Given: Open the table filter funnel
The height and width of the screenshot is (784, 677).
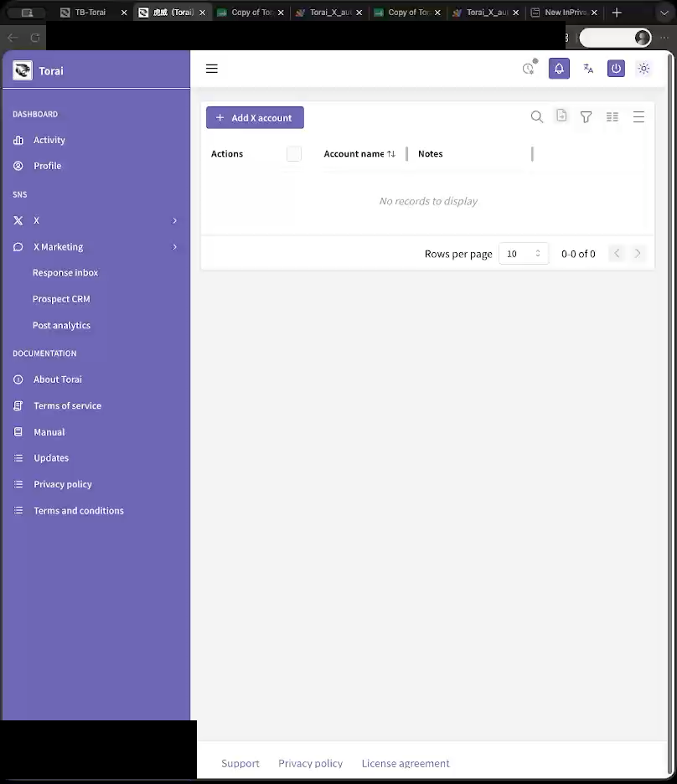Looking at the screenshot, I should 586,117.
